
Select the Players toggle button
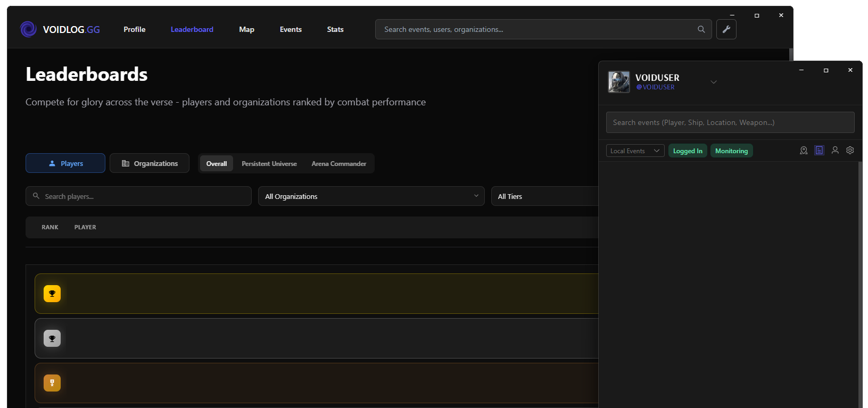(65, 163)
